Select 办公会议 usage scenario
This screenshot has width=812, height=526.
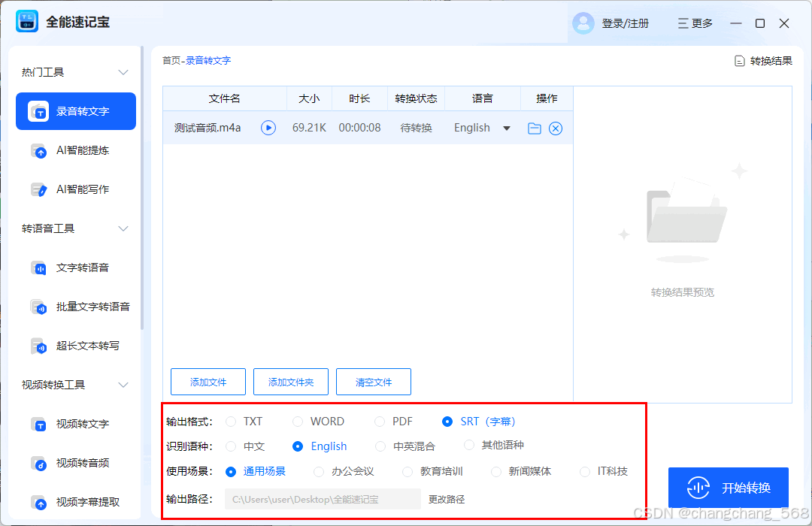[x=319, y=472]
